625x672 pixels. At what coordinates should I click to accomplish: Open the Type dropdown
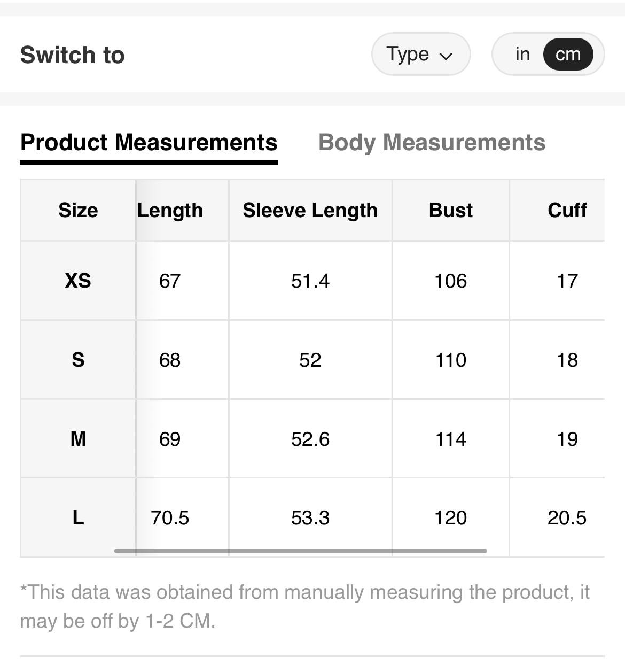pos(420,54)
